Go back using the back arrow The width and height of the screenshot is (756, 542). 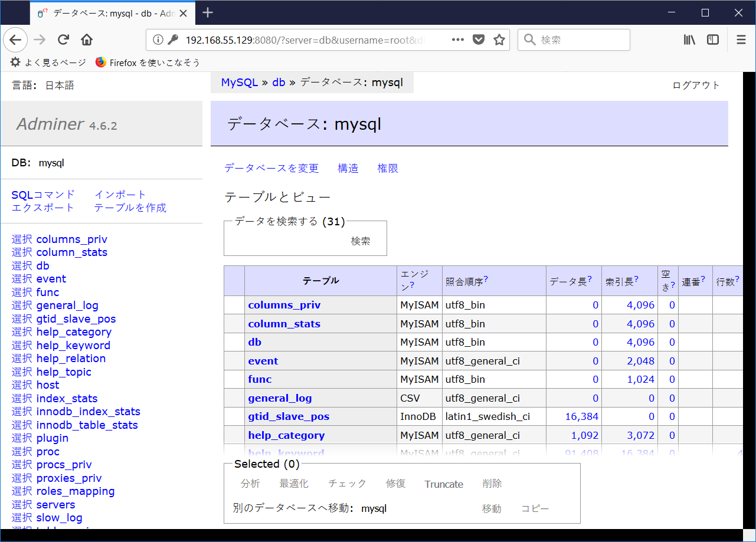click(x=15, y=40)
